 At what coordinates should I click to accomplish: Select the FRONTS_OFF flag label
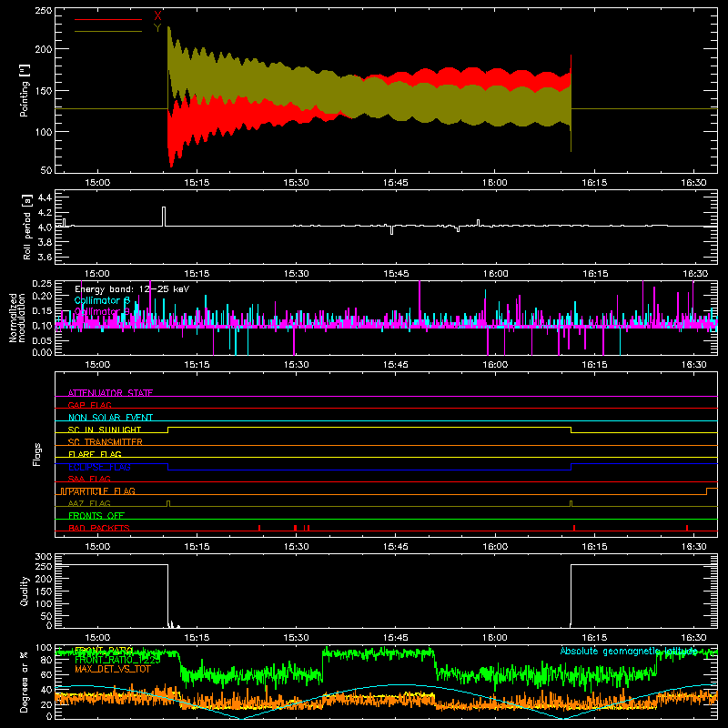[x=96, y=516]
